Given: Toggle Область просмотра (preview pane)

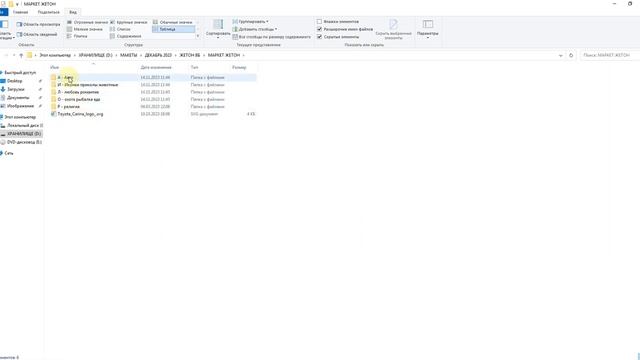Looking at the screenshot, I should point(38,24).
